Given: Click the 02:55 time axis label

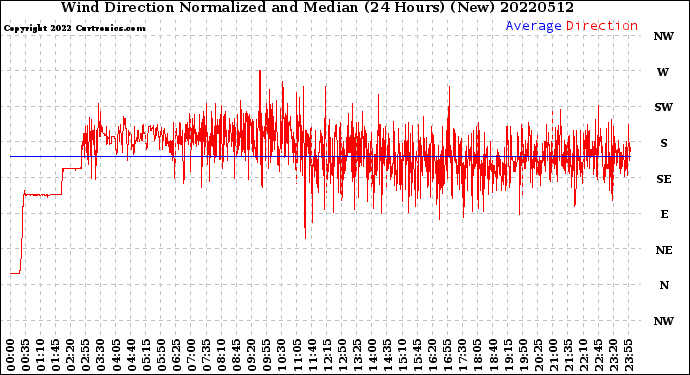Looking at the screenshot, I should (86, 355).
